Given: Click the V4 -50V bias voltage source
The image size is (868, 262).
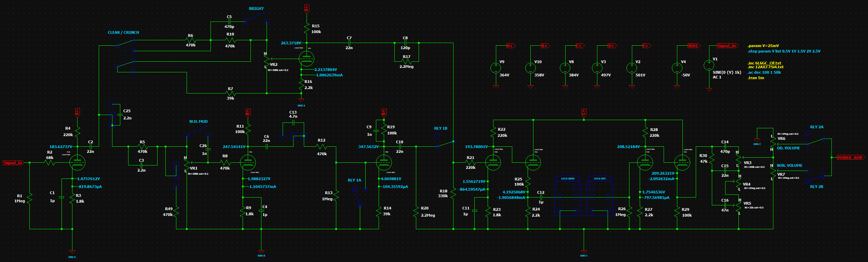Looking at the screenshot, I should click(x=677, y=68).
